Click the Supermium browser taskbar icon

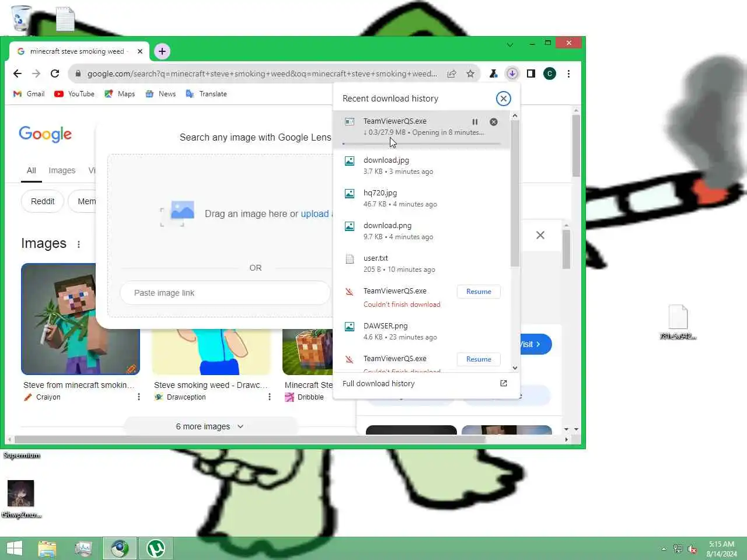[120, 548]
